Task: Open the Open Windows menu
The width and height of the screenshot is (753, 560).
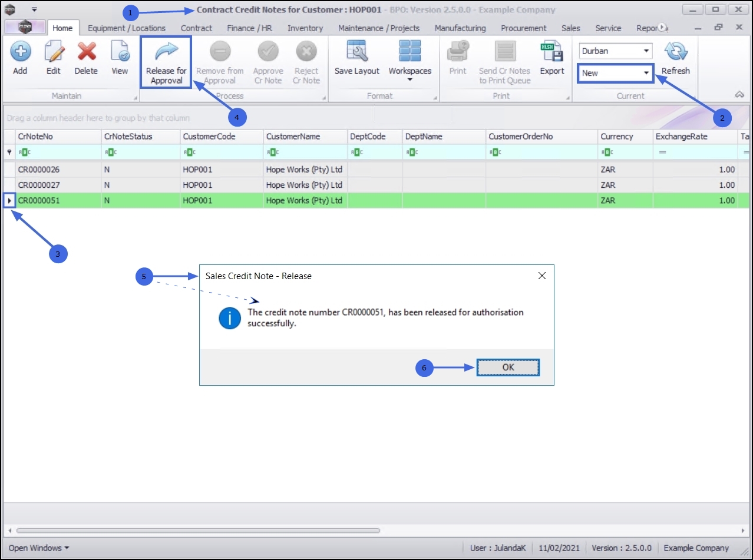Action: point(38,548)
